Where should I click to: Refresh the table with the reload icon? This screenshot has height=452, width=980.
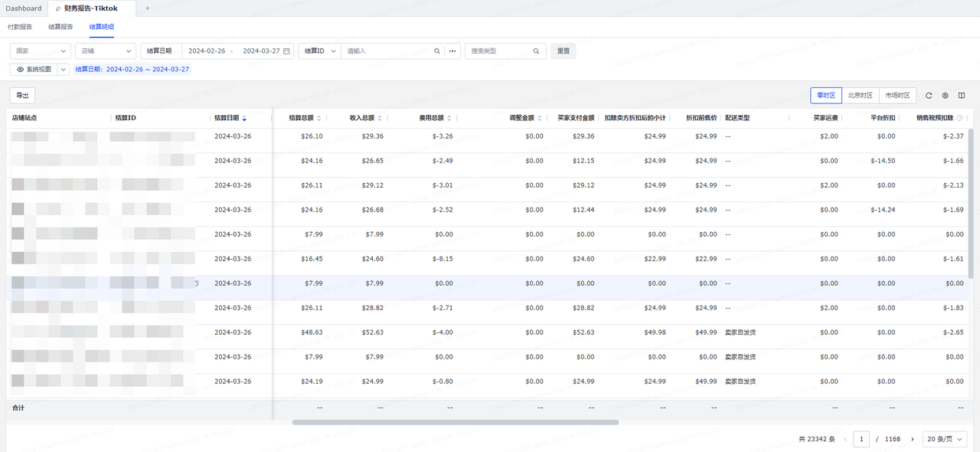coord(929,96)
